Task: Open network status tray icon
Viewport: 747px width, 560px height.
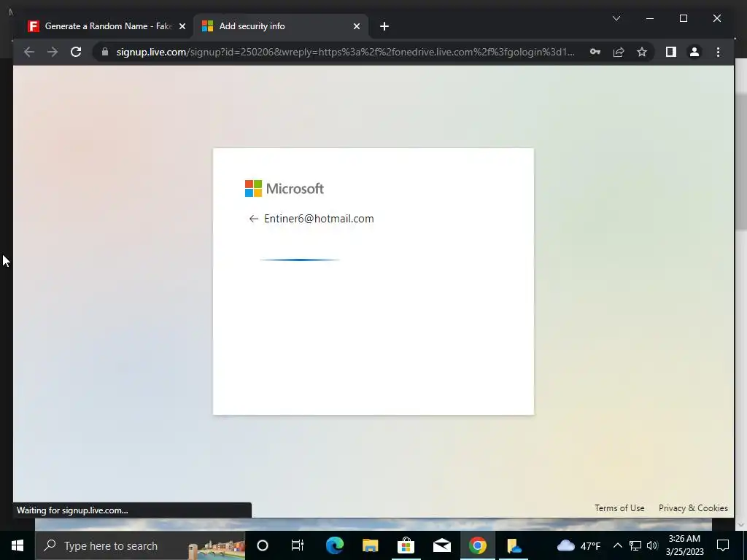Action: (635, 545)
